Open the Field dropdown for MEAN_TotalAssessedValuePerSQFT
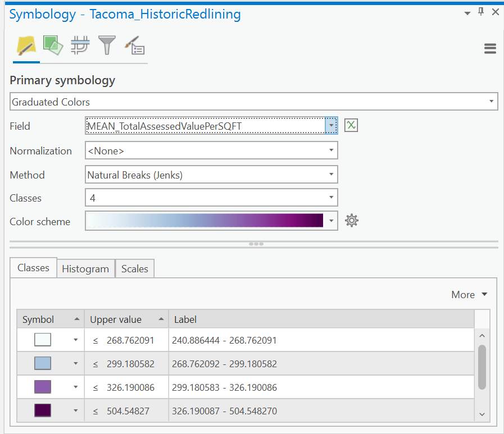Screen dimensions: 504x434 tap(211, 126)
